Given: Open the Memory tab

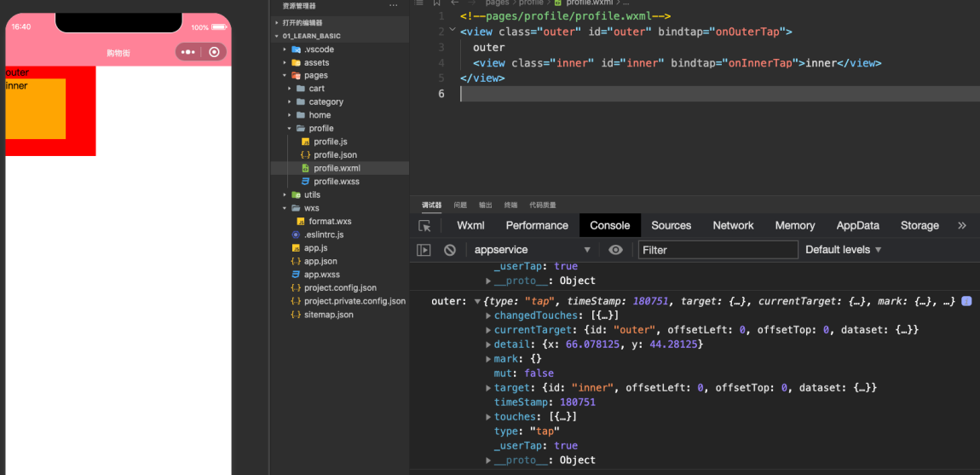Looking at the screenshot, I should click(795, 225).
